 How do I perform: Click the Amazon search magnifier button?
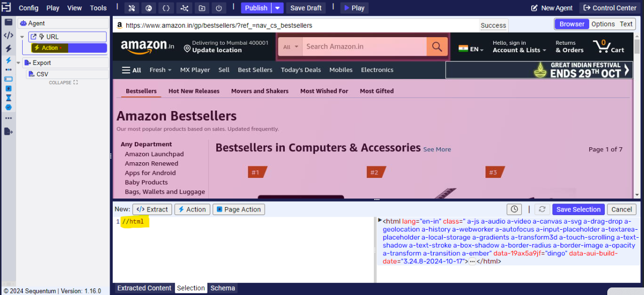(x=437, y=47)
